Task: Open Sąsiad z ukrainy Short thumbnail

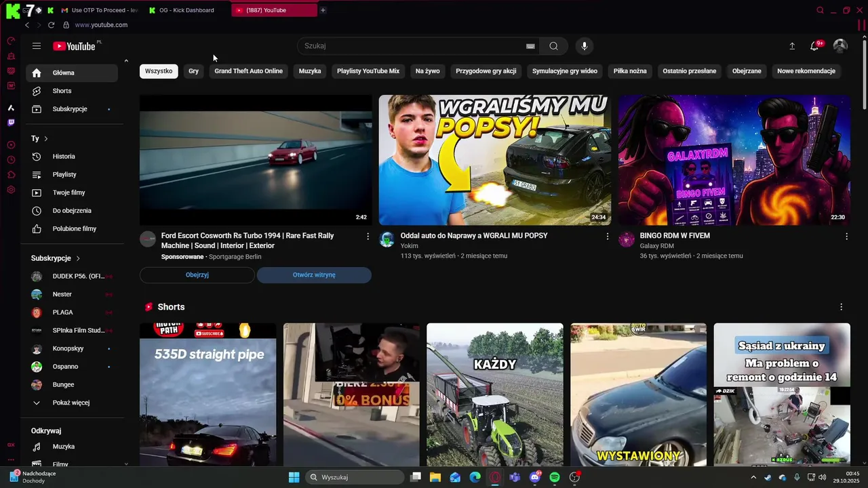Action: 782,394
